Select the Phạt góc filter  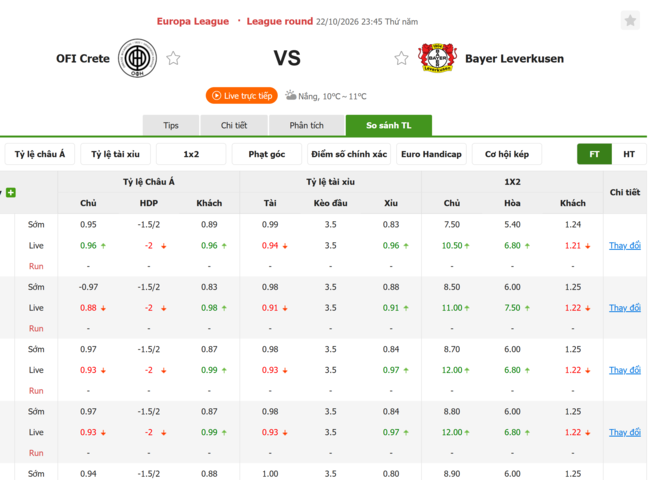click(x=267, y=154)
